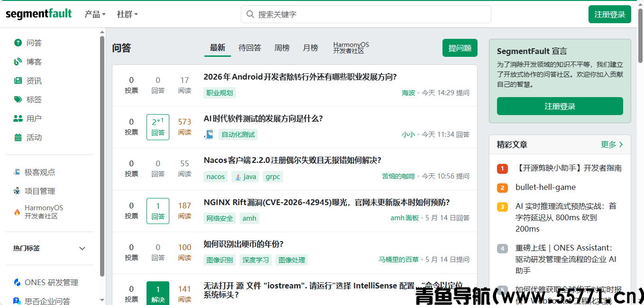The image size is (644, 305).
Task: Switch to the 月榜 tab
Action: click(x=311, y=48)
